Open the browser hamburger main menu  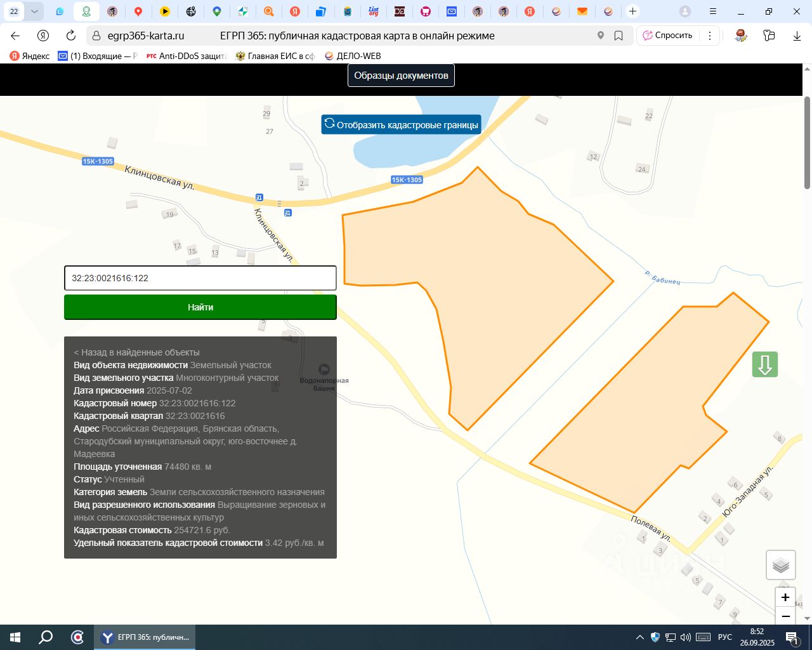(x=713, y=11)
